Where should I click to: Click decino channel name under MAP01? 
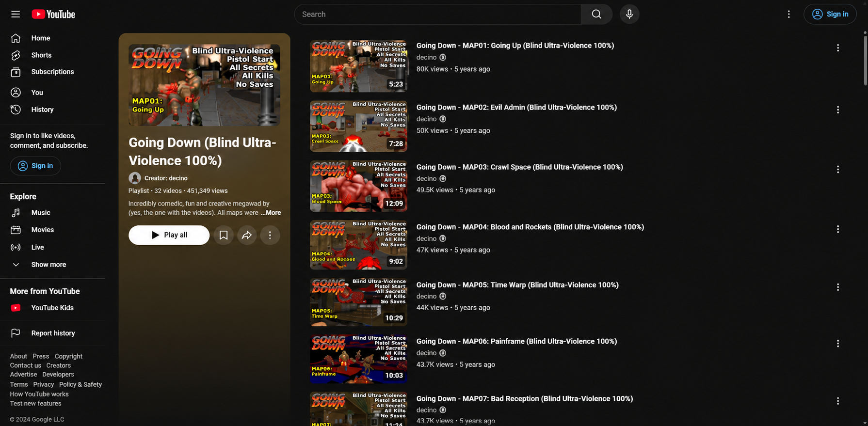point(426,57)
